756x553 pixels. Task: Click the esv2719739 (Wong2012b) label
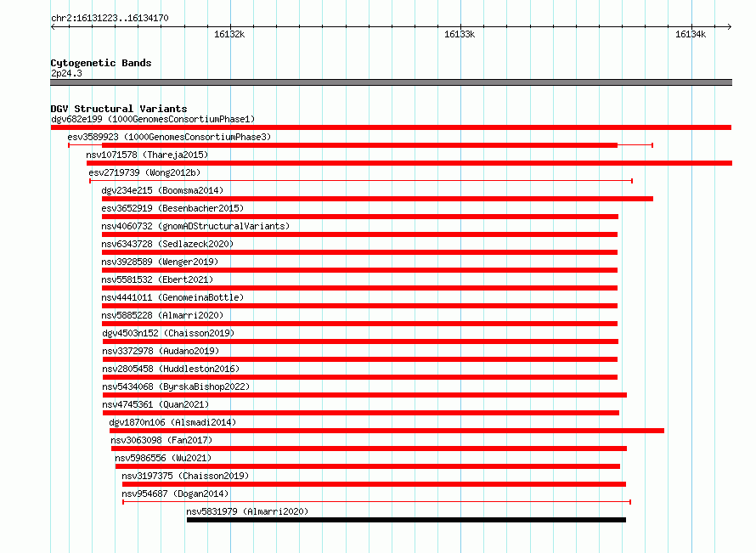pyautogui.click(x=144, y=172)
